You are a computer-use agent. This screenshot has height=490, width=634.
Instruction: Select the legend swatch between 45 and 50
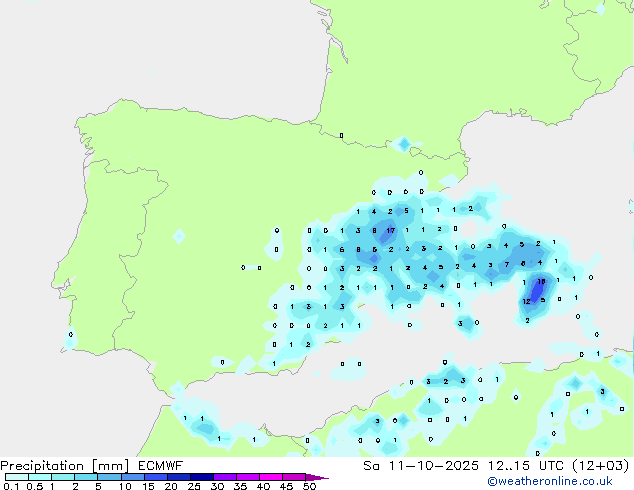(294, 477)
